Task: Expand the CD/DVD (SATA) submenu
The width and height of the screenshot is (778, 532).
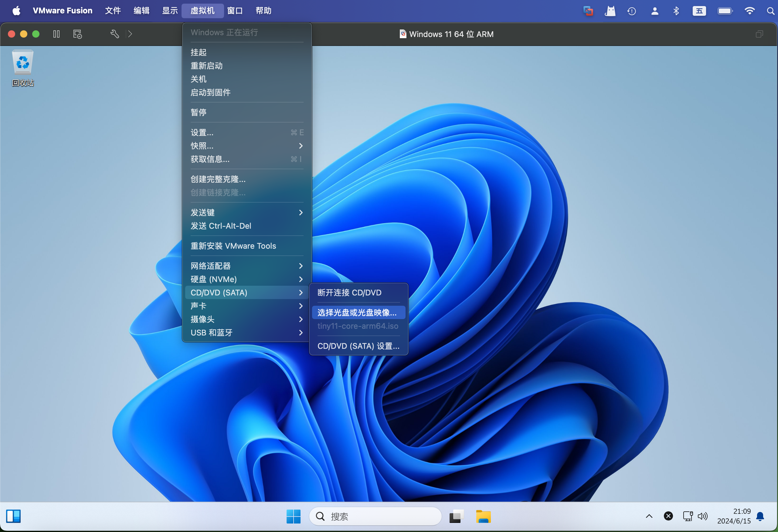Action: point(247,293)
